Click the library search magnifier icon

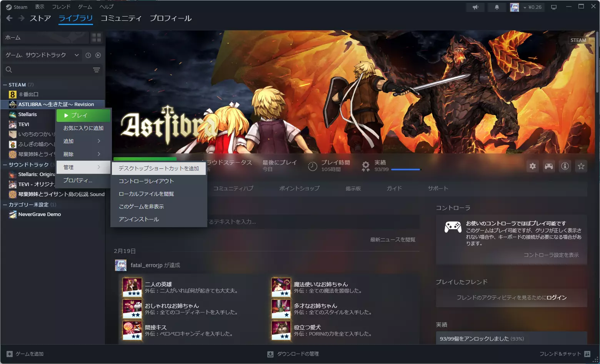pyautogui.click(x=9, y=70)
